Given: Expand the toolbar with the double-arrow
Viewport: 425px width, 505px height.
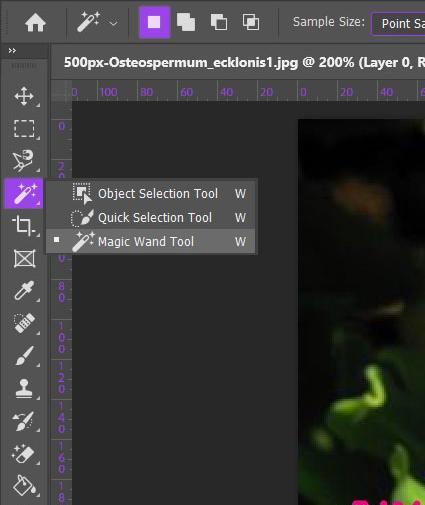Looking at the screenshot, I should coord(12,51).
